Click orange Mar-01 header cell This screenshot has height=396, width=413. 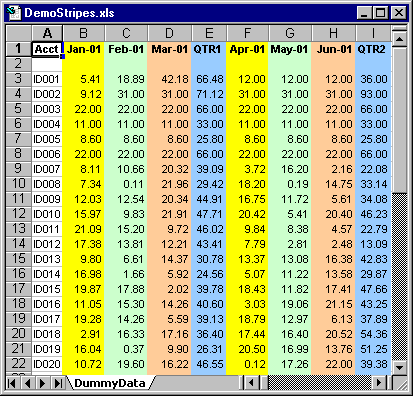pyautogui.click(x=169, y=49)
